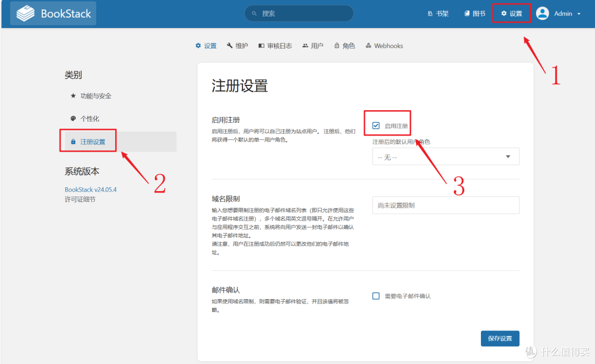This screenshot has height=364, width=595.
Task: Open the default user role dropdown
Action: click(x=446, y=156)
